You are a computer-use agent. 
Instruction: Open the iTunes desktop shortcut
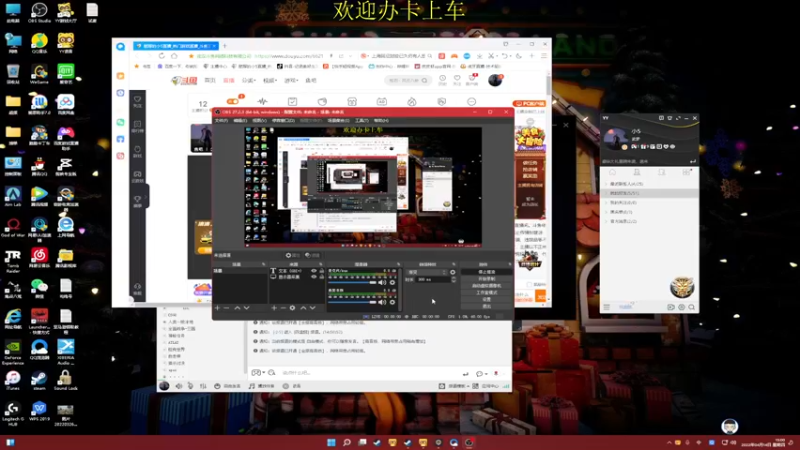click(x=13, y=381)
